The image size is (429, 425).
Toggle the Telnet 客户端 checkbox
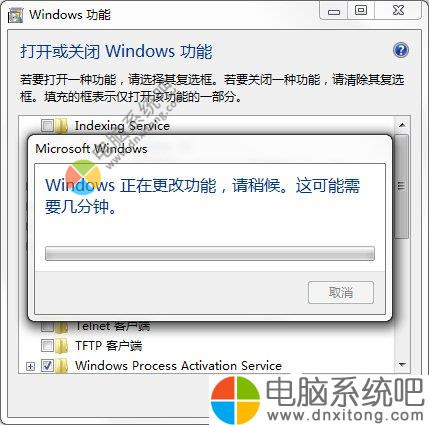(x=47, y=327)
